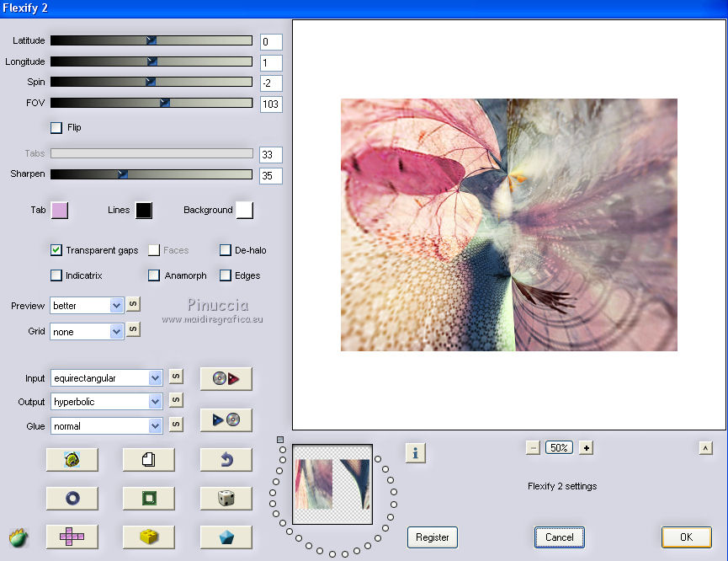Click the green square icon button
Screen dimensions: 728x561
[149, 499]
